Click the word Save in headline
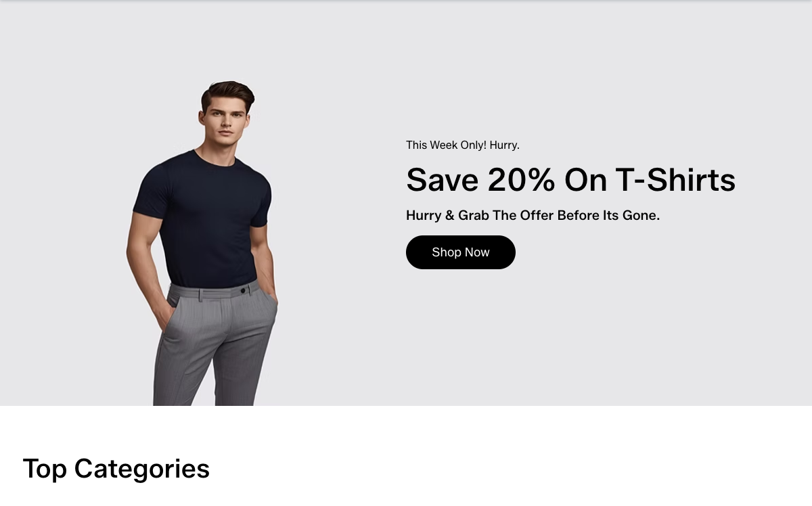 point(442,180)
